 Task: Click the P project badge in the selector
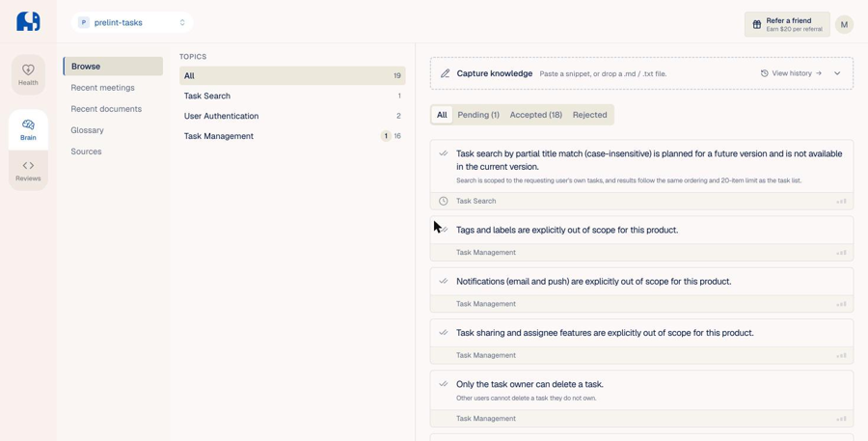pyautogui.click(x=84, y=23)
